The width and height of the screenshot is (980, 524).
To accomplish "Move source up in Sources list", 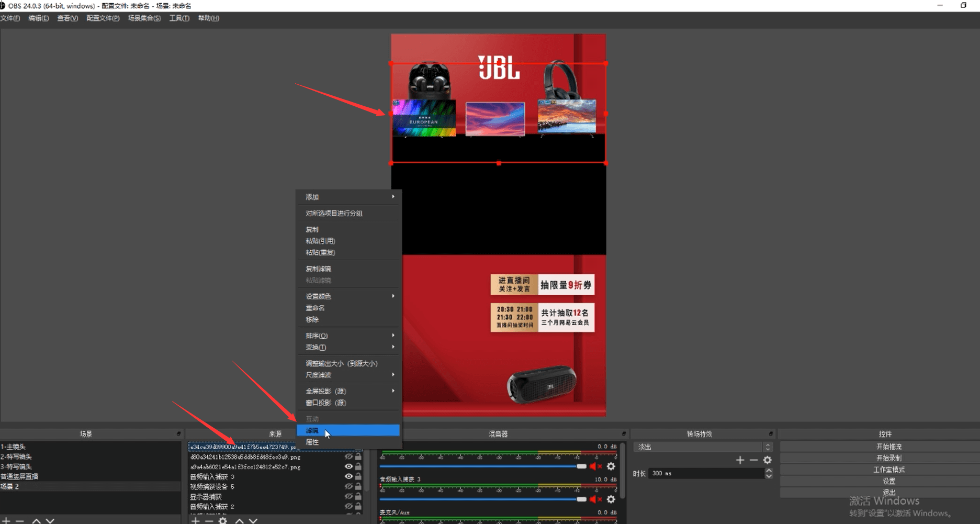I will [239, 520].
